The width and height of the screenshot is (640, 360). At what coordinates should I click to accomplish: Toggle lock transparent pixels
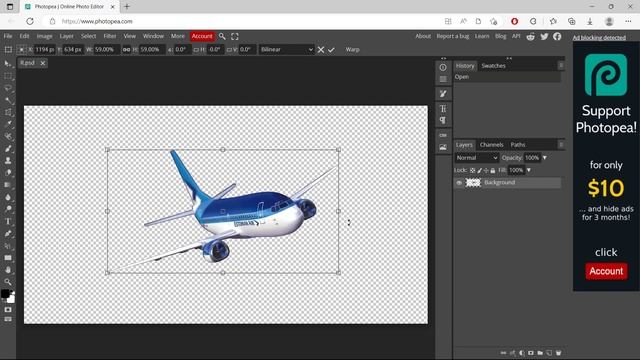(472, 170)
